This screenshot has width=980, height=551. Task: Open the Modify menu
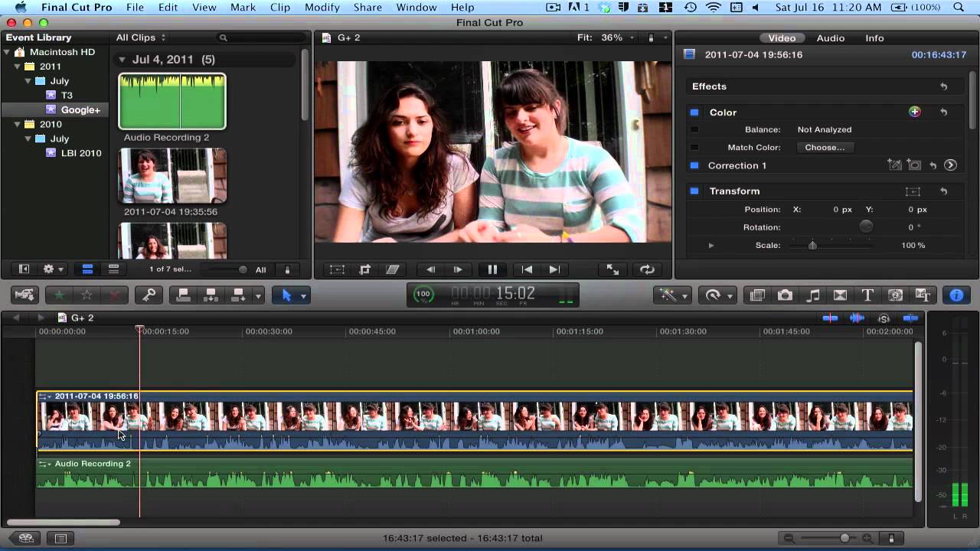tap(322, 7)
